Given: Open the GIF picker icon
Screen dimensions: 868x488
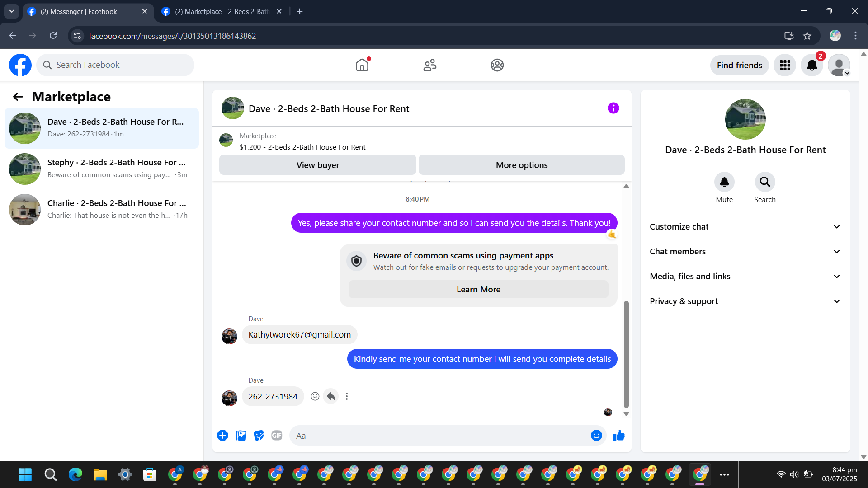Looking at the screenshot, I should [277, 436].
